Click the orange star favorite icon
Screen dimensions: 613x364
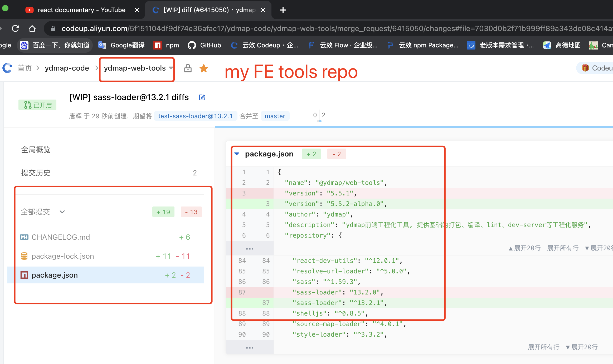pos(204,68)
